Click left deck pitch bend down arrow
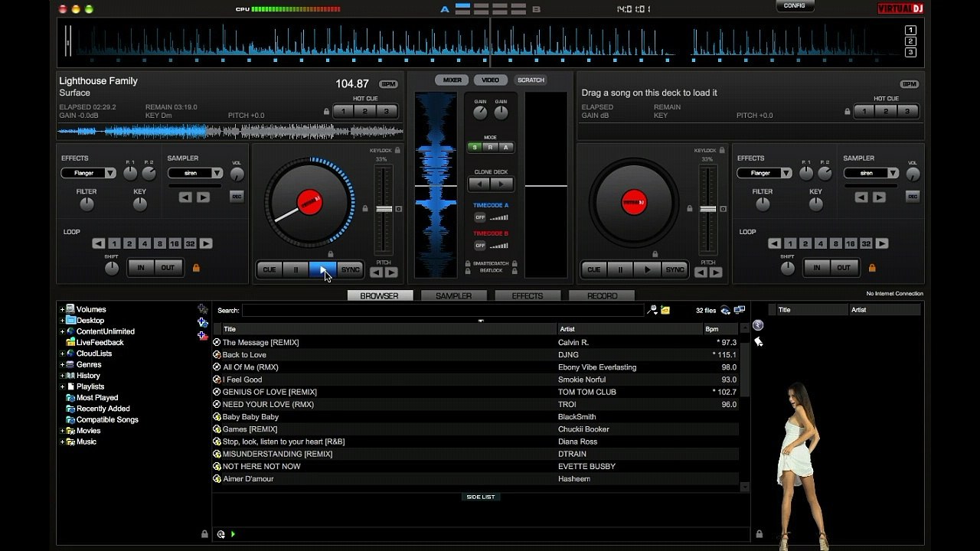This screenshot has height=551, width=980. [377, 272]
